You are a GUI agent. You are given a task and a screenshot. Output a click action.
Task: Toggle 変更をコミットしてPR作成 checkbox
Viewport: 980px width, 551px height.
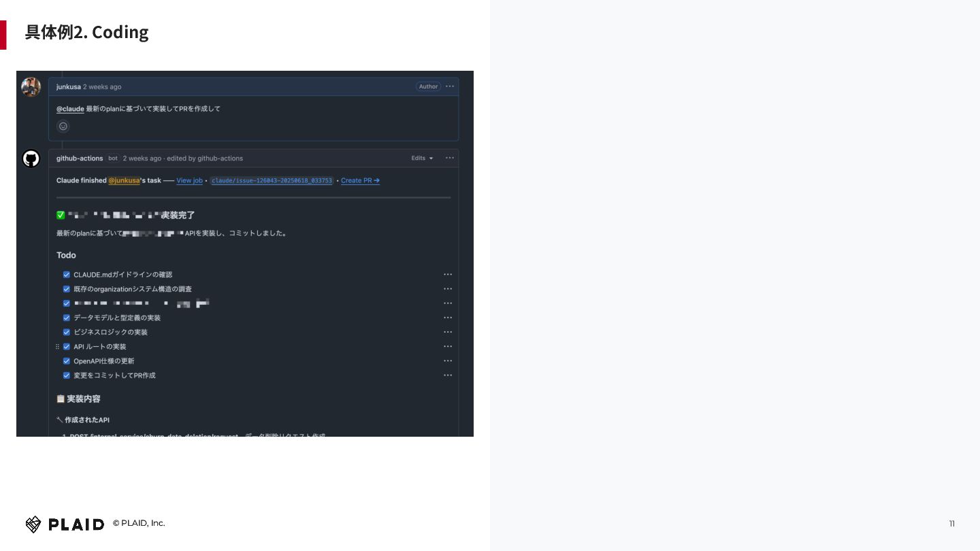[67, 375]
